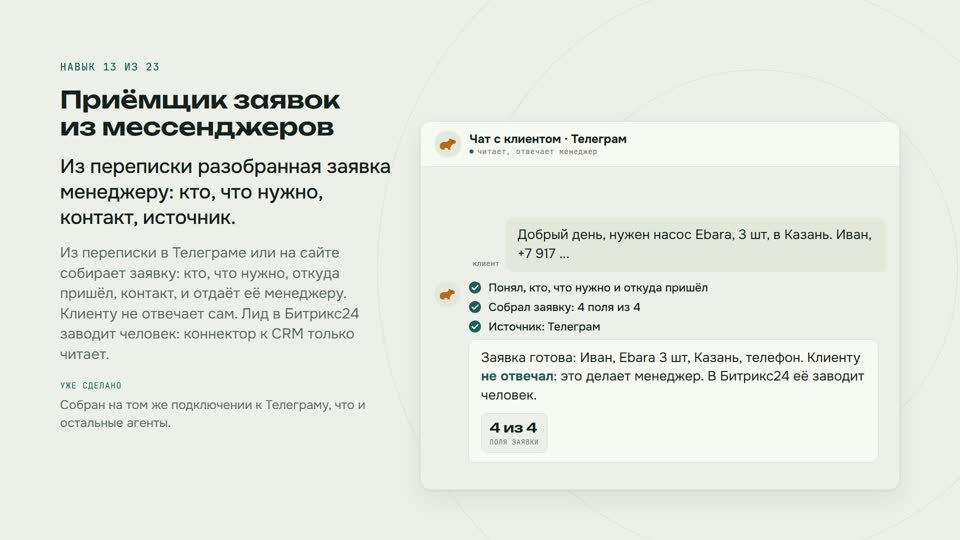
Task: Click the highlighted 'не отвечал' text
Action: [x=517, y=376]
